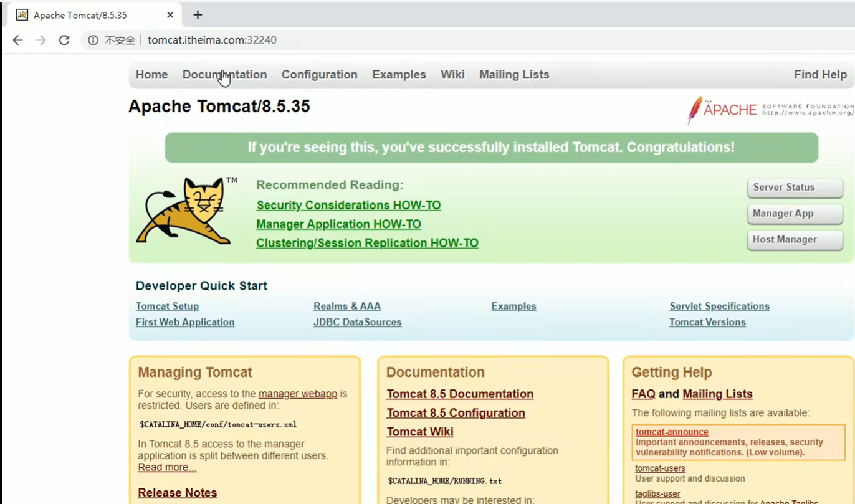Screen dimensions: 855x504
Task: Open Mailing Lists link under Getting Help
Action: point(717,394)
